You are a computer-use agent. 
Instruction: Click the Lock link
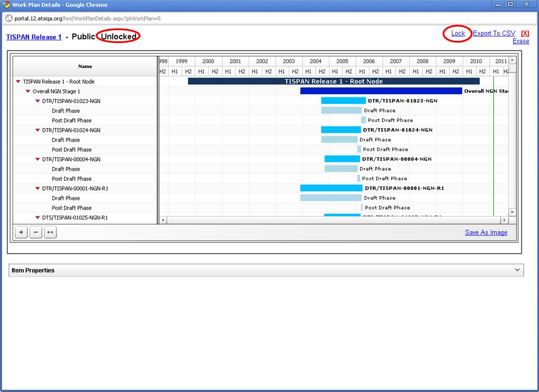(x=458, y=33)
